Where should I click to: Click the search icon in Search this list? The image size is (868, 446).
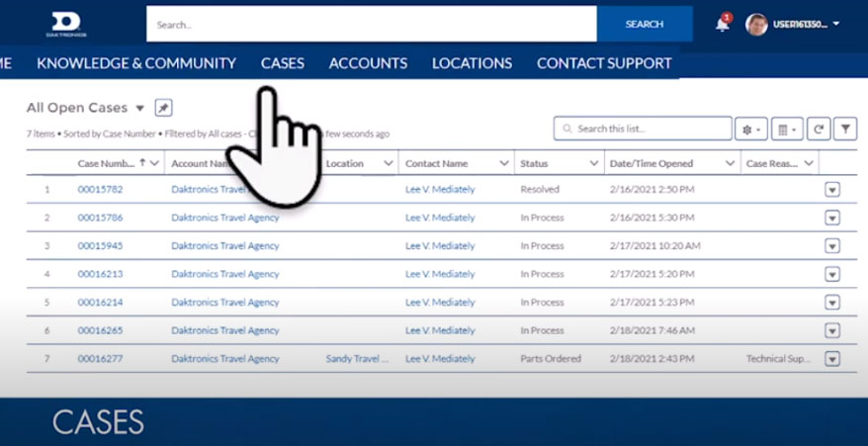coord(566,129)
